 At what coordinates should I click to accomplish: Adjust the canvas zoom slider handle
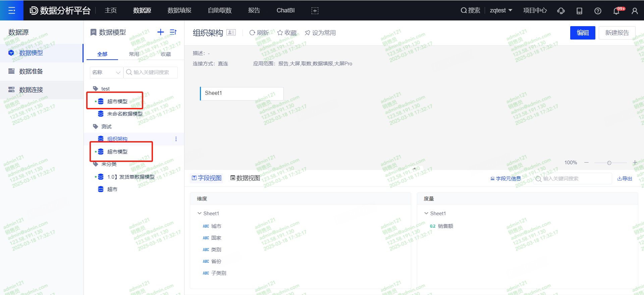click(609, 163)
